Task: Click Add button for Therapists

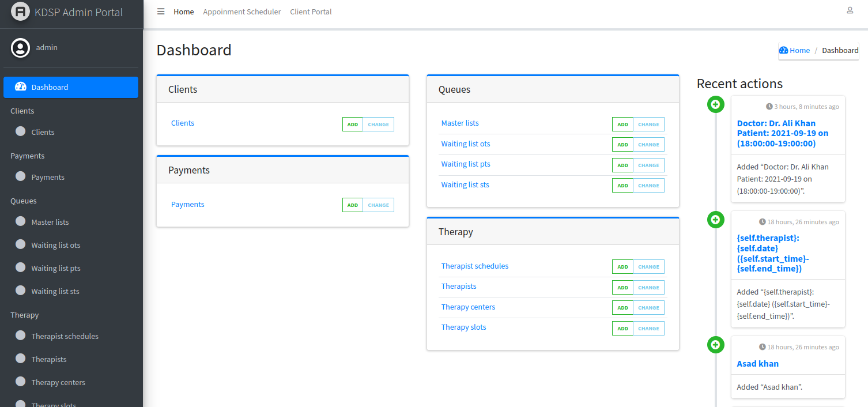Action: pyautogui.click(x=622, y=288)
